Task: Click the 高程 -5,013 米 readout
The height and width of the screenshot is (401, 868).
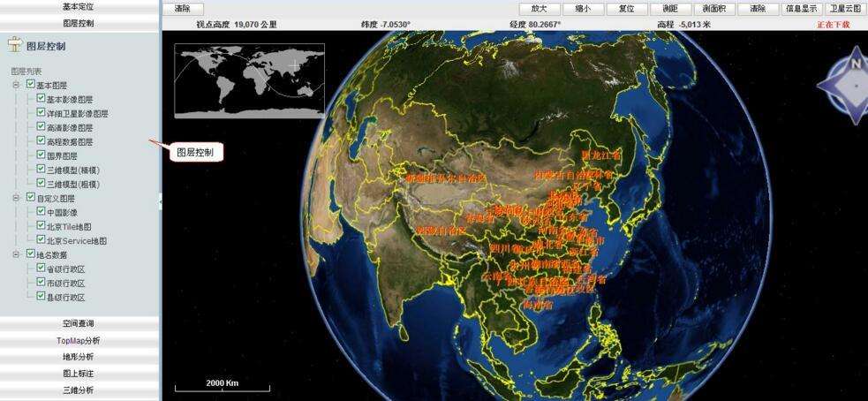Action: click(x=683, y=25)
